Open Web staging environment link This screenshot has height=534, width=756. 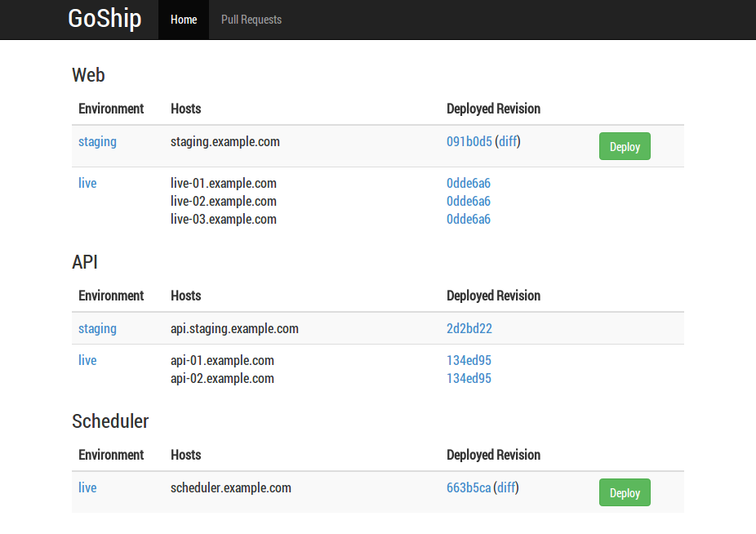point(97,142)
